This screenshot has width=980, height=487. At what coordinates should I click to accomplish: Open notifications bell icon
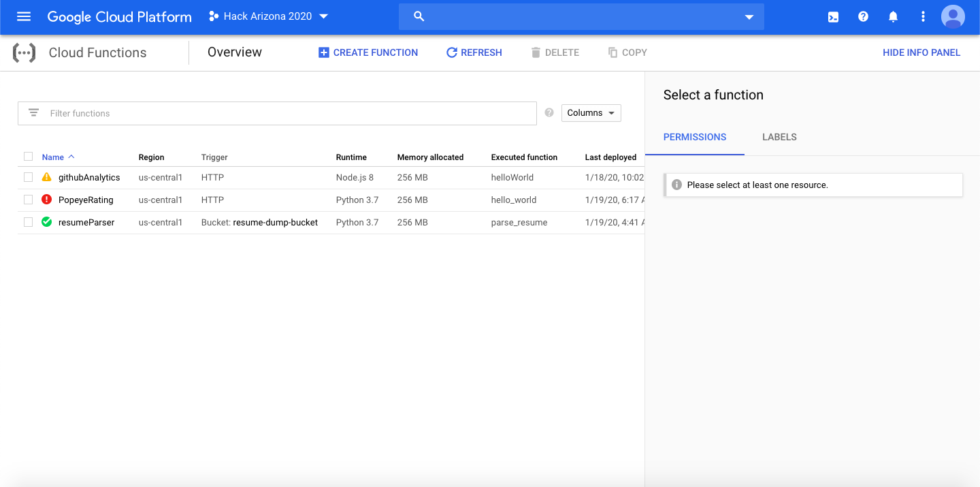tap(893, 17)
